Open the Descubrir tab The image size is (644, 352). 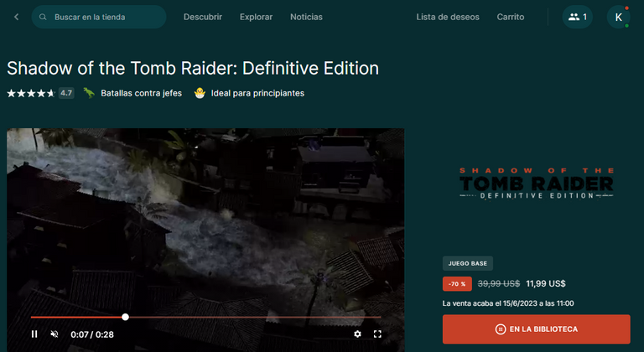click(202, 17)
